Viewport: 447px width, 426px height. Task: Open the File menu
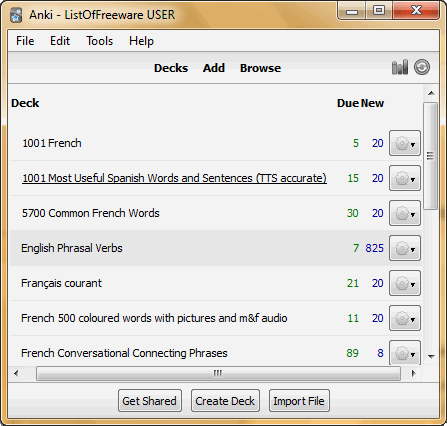25,41
